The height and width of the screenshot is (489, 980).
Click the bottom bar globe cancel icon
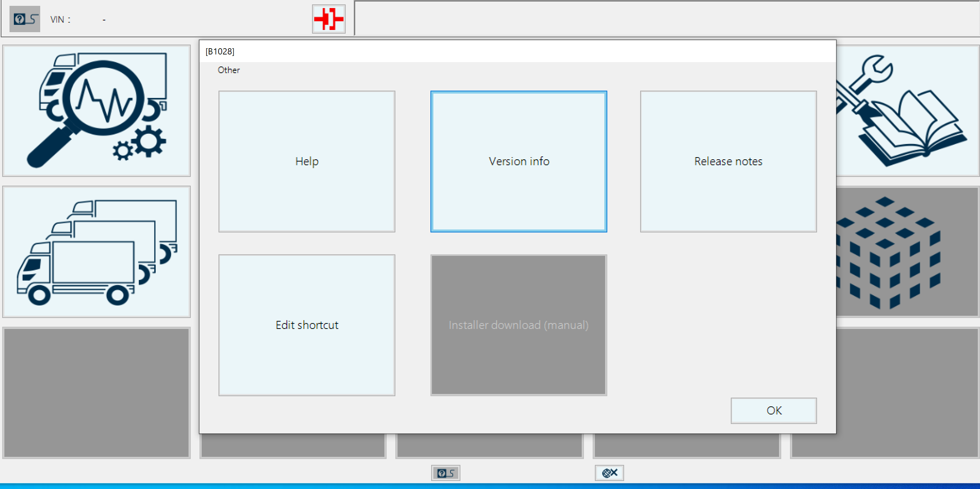(x=609, y=473)
